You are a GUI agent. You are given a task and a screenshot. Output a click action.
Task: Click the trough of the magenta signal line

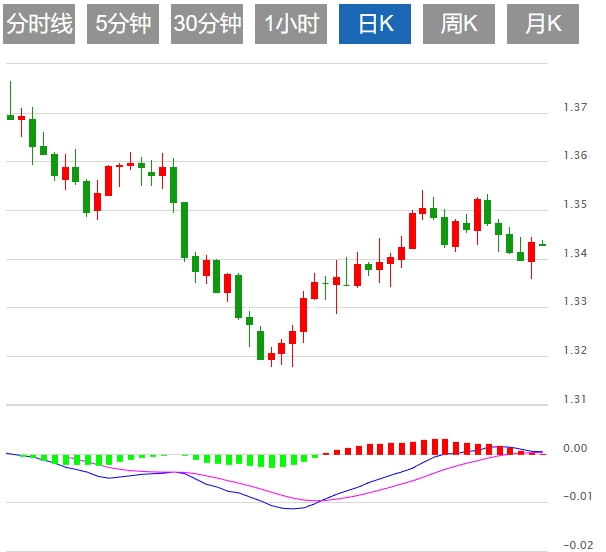coord(318,500)
